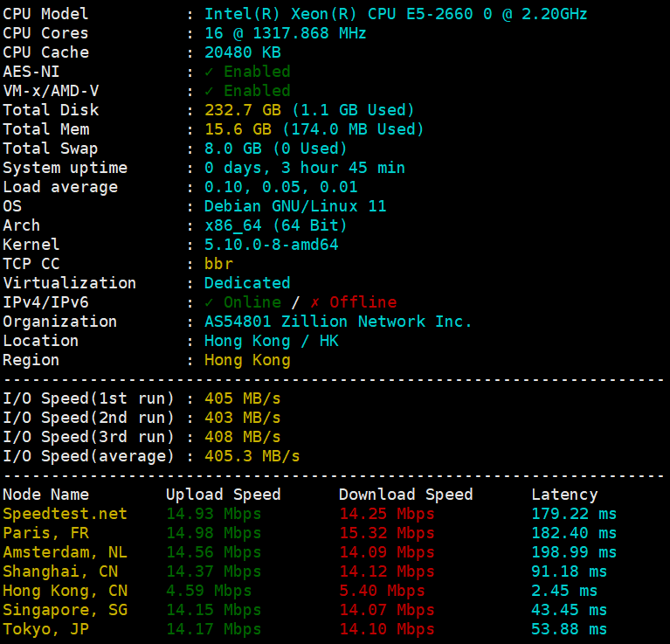Click the bbr TCP CC value
This screenshot has width=670, height=644.
[x=218, y=264]
